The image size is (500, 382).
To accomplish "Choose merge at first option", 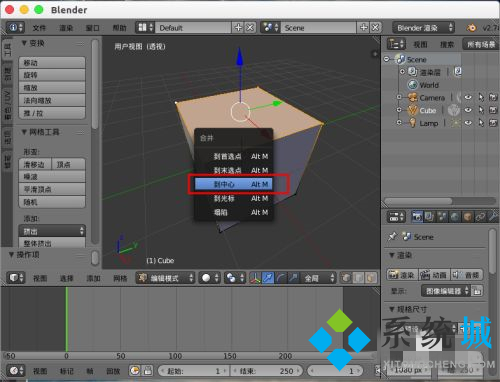I will pos(234,156).
